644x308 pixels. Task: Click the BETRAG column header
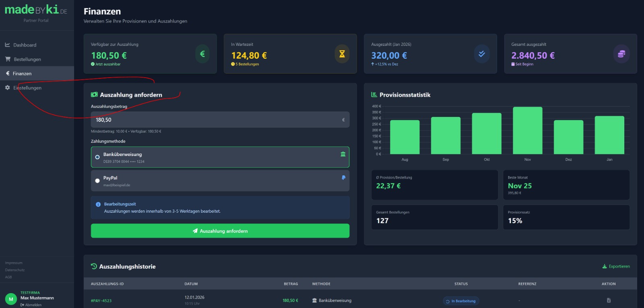pyautogui.click(x=291, y=284)
